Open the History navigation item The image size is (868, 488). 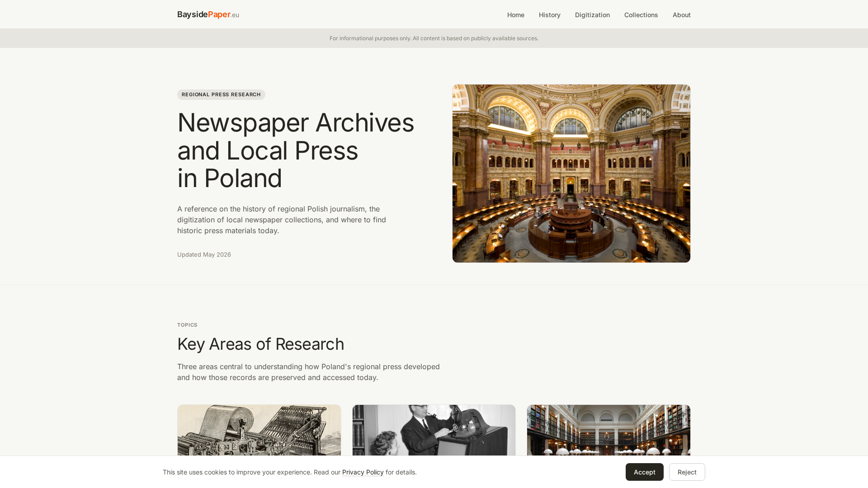pos(549,15)
